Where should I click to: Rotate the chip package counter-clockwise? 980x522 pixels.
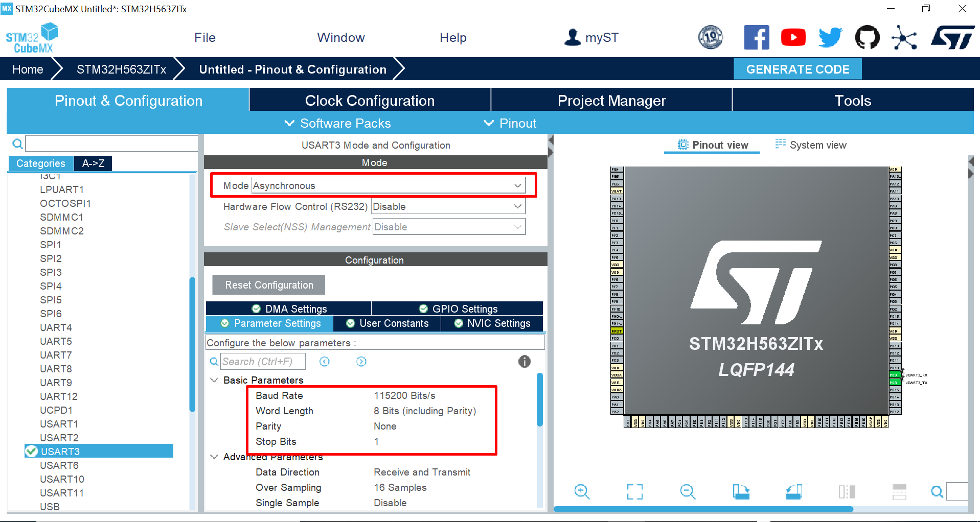click(794, 492)
